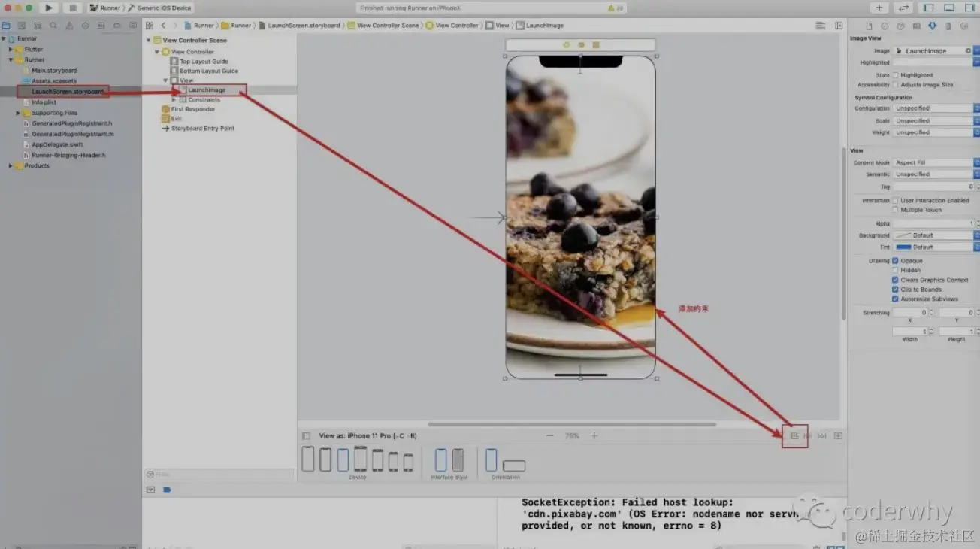Click the Resolve Auto Layout Issues icon

tap(823, 435)
